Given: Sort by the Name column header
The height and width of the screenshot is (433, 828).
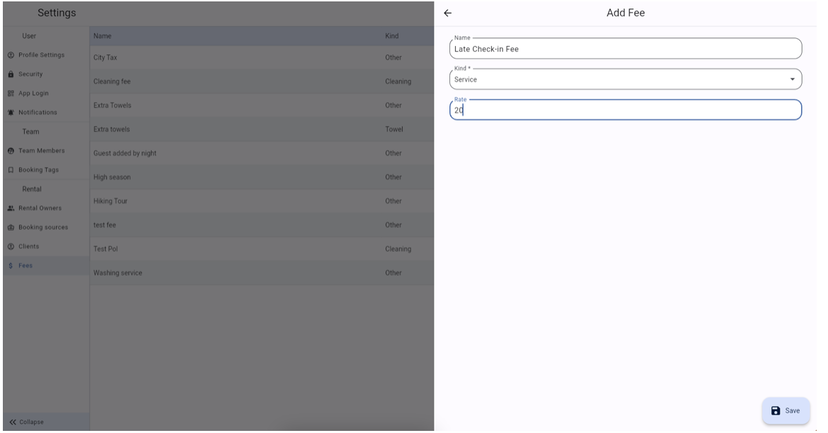Looking at the screenshot, I should [102, 36].
